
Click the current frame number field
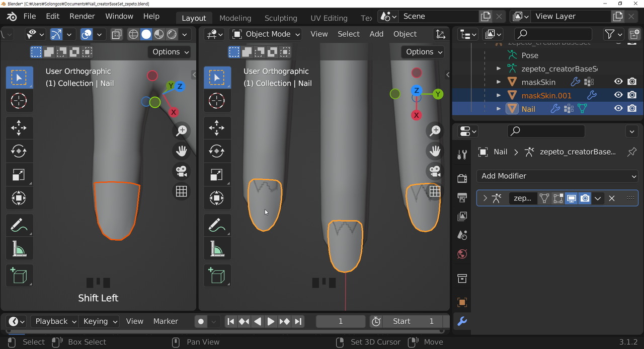341,321
